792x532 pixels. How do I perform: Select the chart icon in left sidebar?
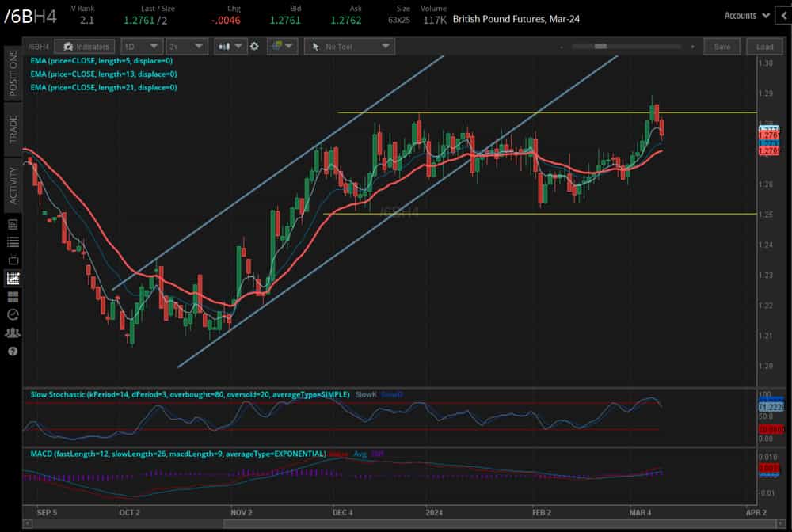pos(13,278)
